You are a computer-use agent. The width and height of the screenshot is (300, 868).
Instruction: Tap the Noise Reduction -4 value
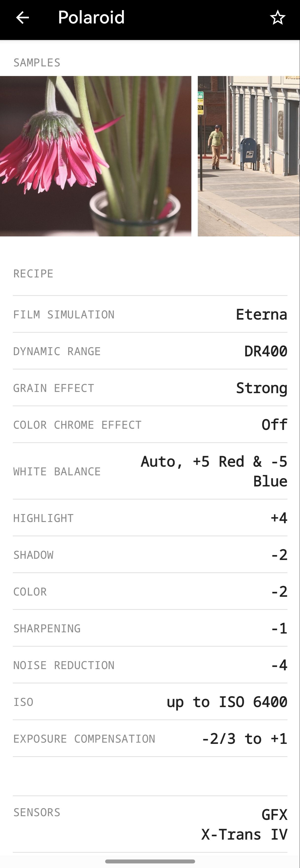click(279, 665)
